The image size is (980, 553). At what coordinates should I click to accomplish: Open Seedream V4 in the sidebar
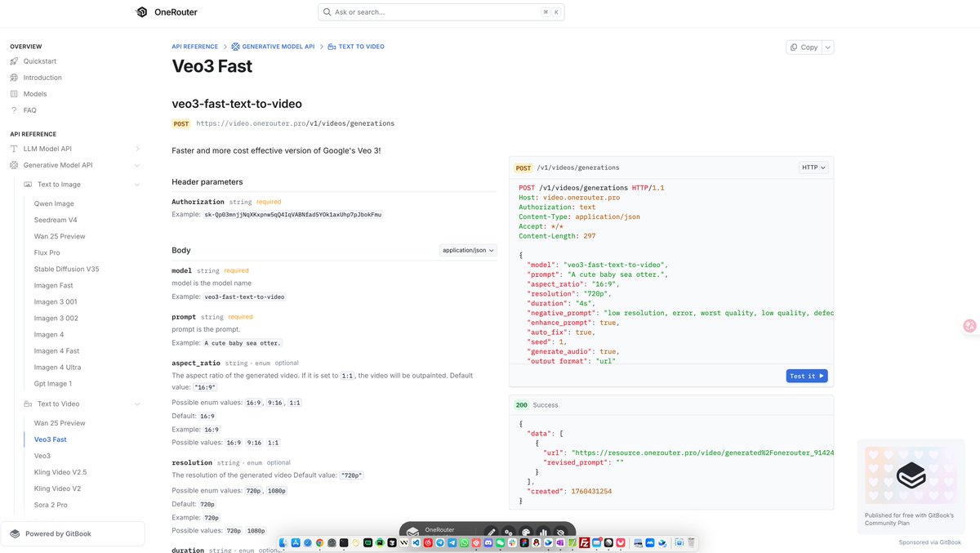pos(56,221)
